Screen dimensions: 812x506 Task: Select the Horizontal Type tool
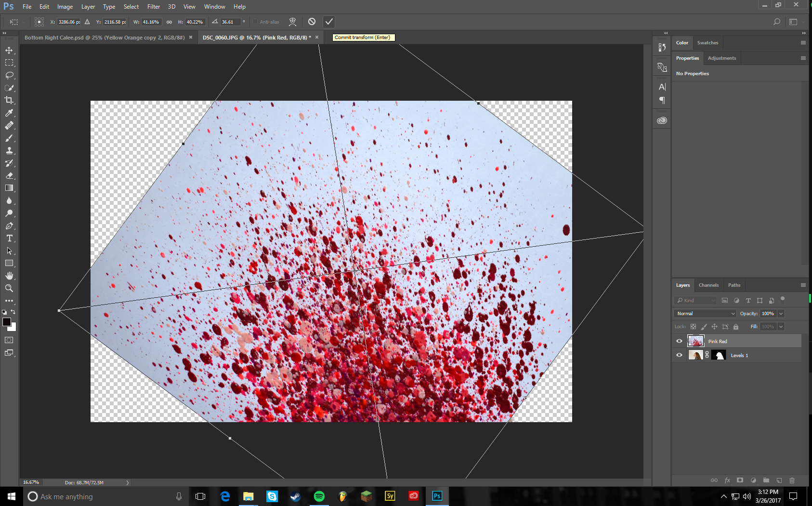point(9,238)
